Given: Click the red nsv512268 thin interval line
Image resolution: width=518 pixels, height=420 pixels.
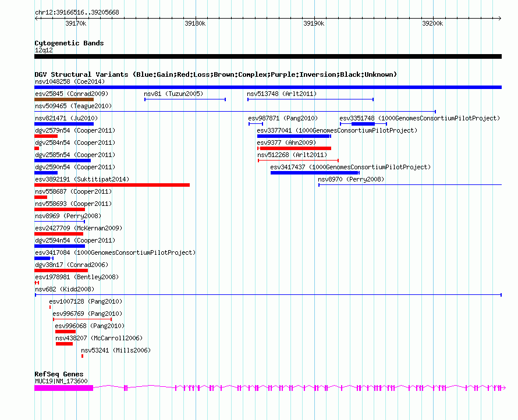Looking at the screenshot, I should pos(299,161).
